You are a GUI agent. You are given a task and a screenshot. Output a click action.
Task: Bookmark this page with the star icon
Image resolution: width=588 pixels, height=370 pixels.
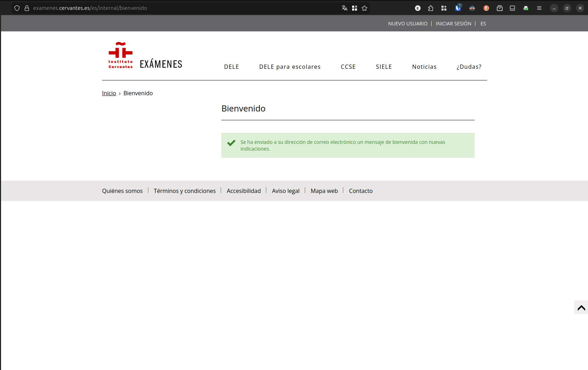364,8
